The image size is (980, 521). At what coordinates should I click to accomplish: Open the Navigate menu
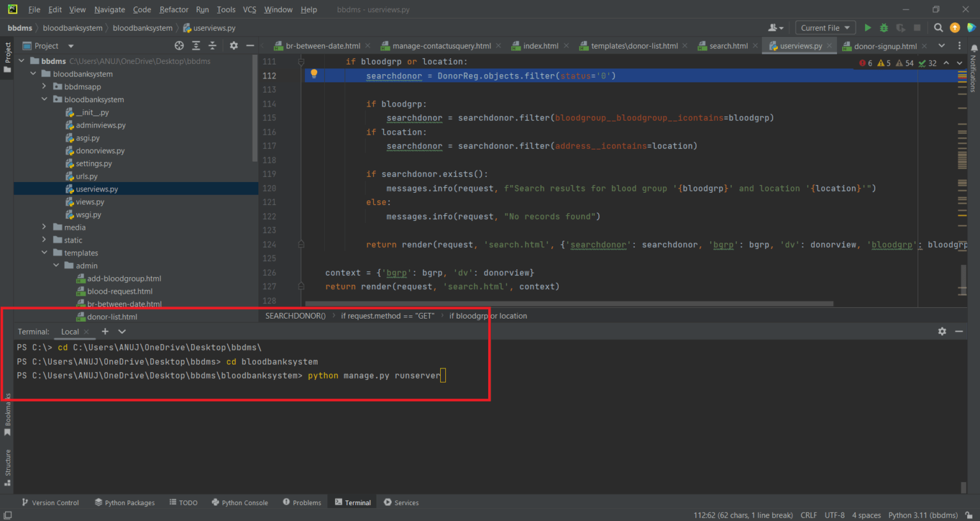click(109, 9)
